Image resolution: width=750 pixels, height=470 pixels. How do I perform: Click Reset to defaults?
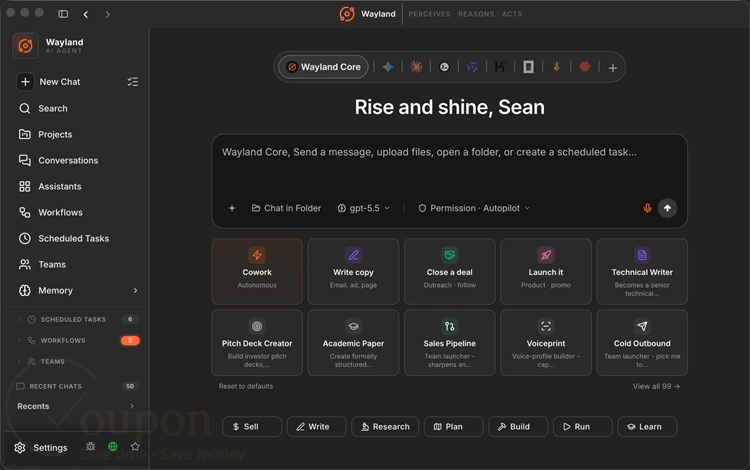pos(246,386)
